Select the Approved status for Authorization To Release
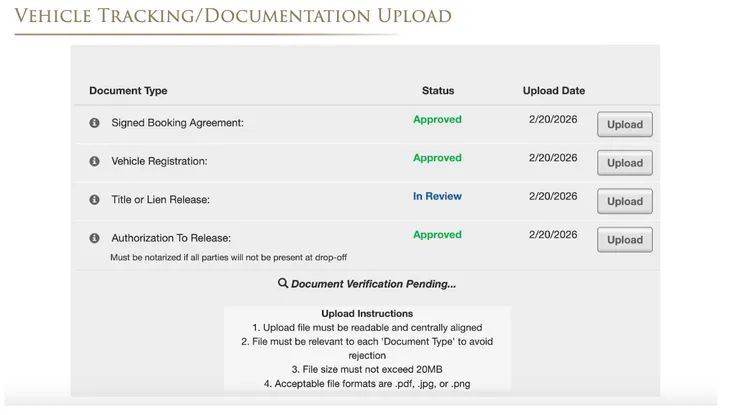Screen dimensions: 740x415 click(437, 235)
